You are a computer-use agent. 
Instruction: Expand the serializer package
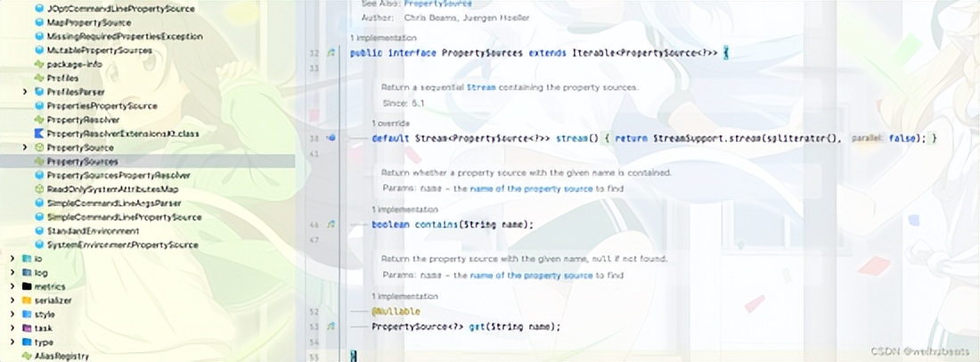[12, 300]
